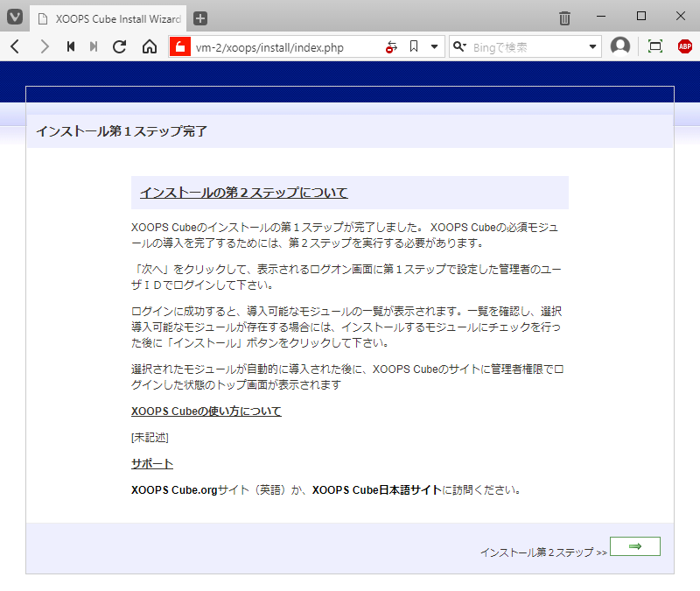Click the インストール第１ステップ完了 title

[122, 131]
